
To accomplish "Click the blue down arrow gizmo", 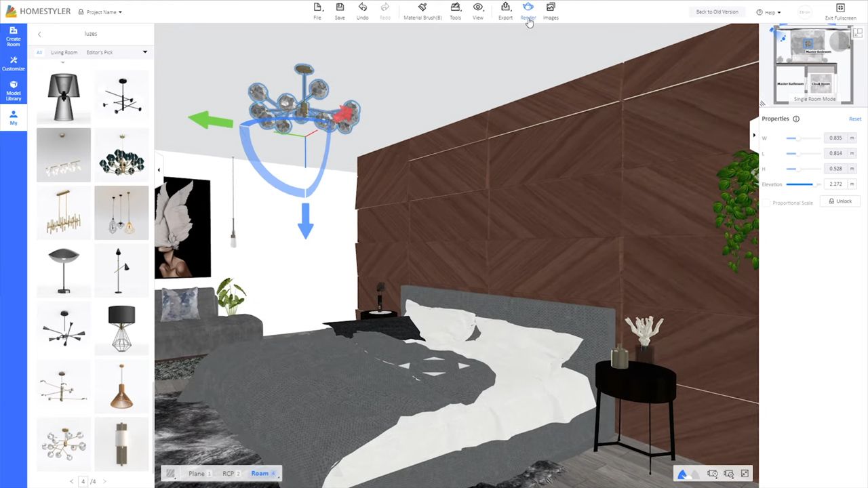I will click(x=305, y=220).
